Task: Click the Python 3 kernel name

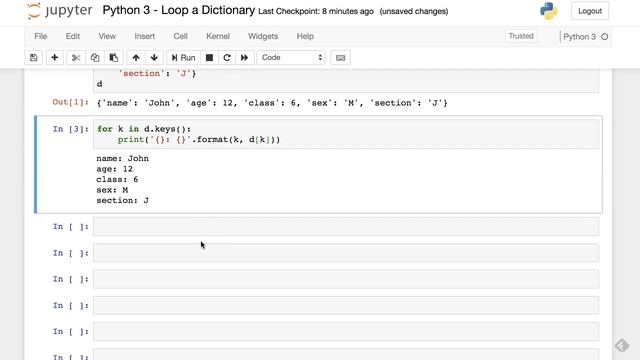Action: tap(579, 37)
